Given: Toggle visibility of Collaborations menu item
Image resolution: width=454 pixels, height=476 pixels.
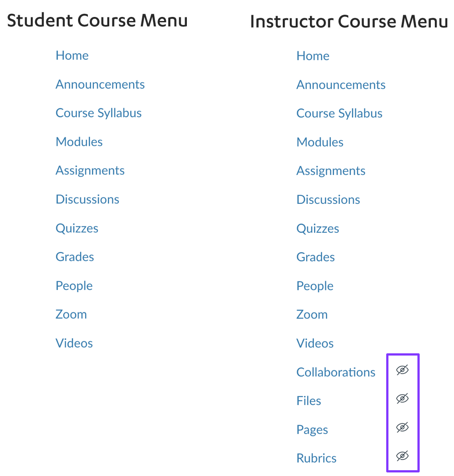Looking at the screenshot, I should pyautogui.click(x=402, y=370).
